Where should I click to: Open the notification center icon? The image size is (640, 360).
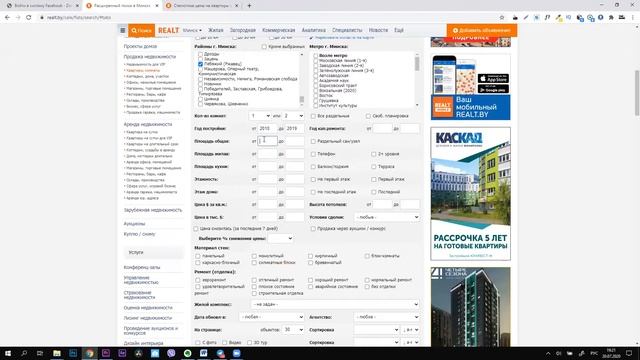(629, 353)
